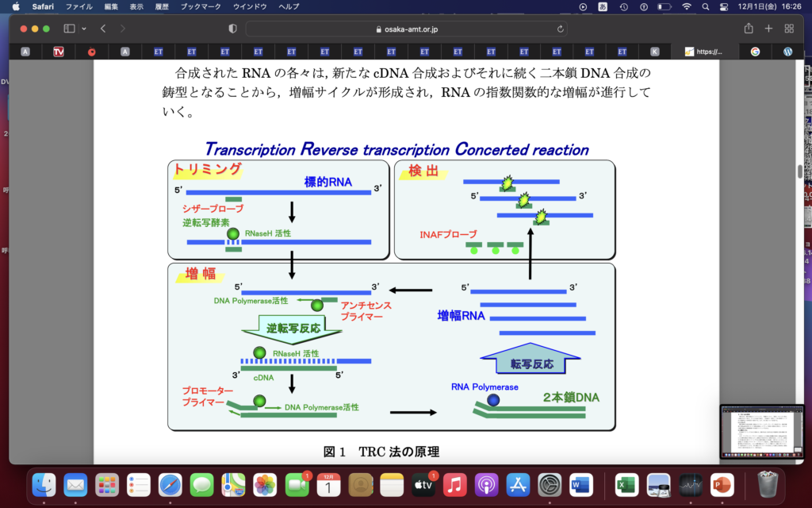Launch Microsoft Word from the Dock
This screenshot has height=508, width=812.
click(580, 483)
